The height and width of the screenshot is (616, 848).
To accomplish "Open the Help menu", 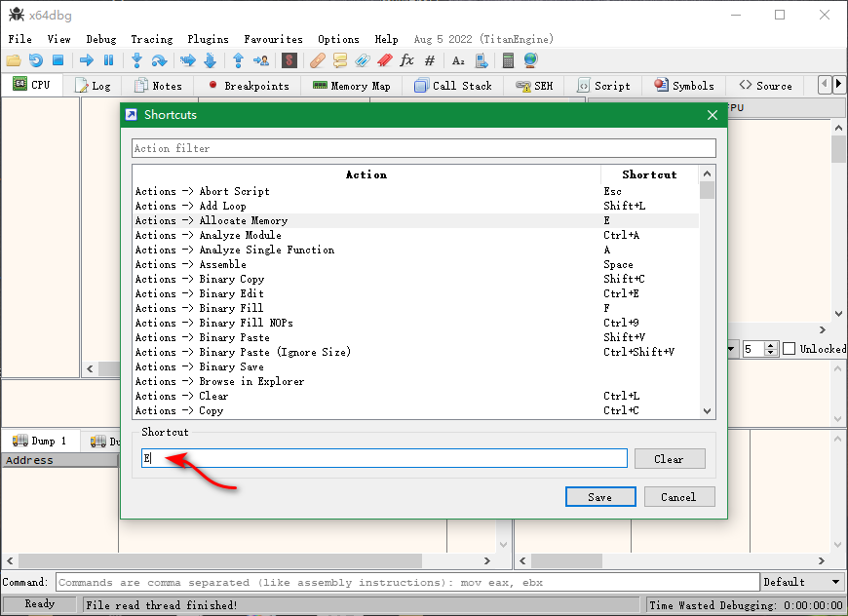I will point(386,39).
